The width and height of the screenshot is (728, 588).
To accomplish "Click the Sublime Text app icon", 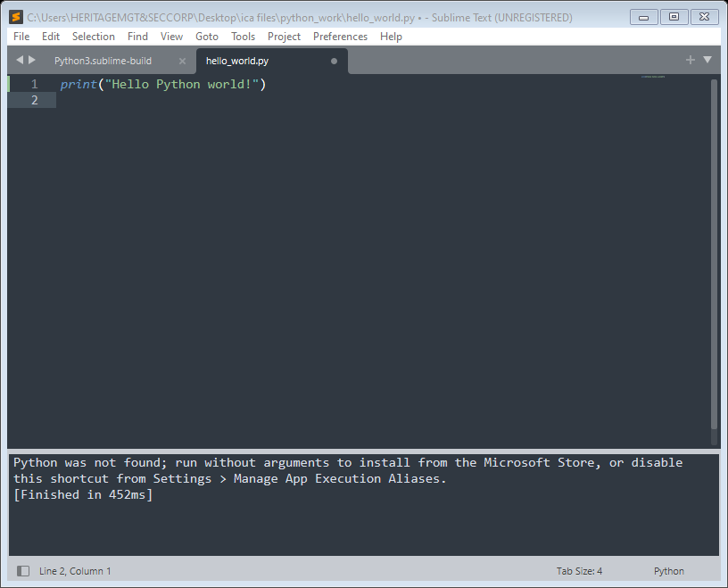I will coord(16,17).
